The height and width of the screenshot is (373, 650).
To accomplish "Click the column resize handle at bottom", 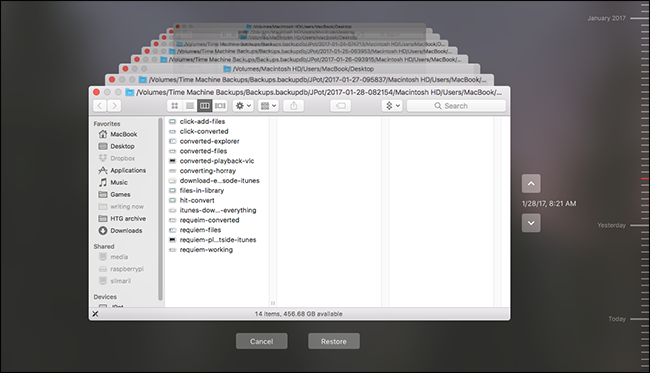I will [273, 303].
